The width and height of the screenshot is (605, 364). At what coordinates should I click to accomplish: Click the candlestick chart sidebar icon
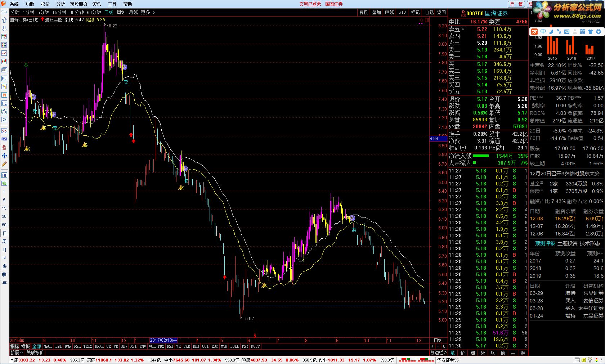[4, 62]
